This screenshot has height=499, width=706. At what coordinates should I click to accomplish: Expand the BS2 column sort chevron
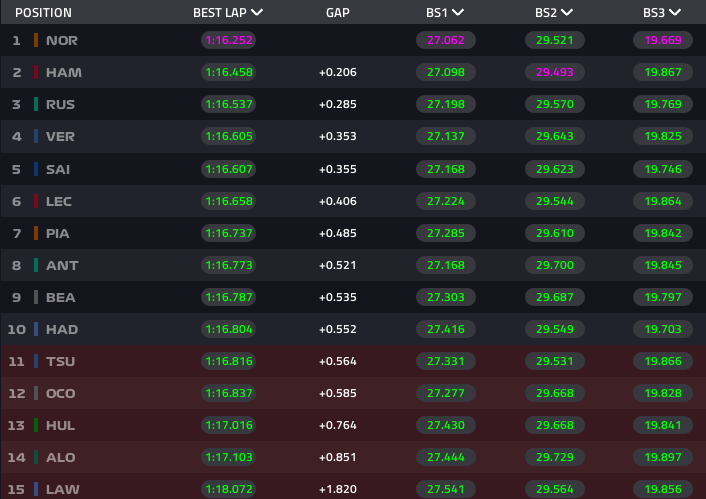pos(568,13)
